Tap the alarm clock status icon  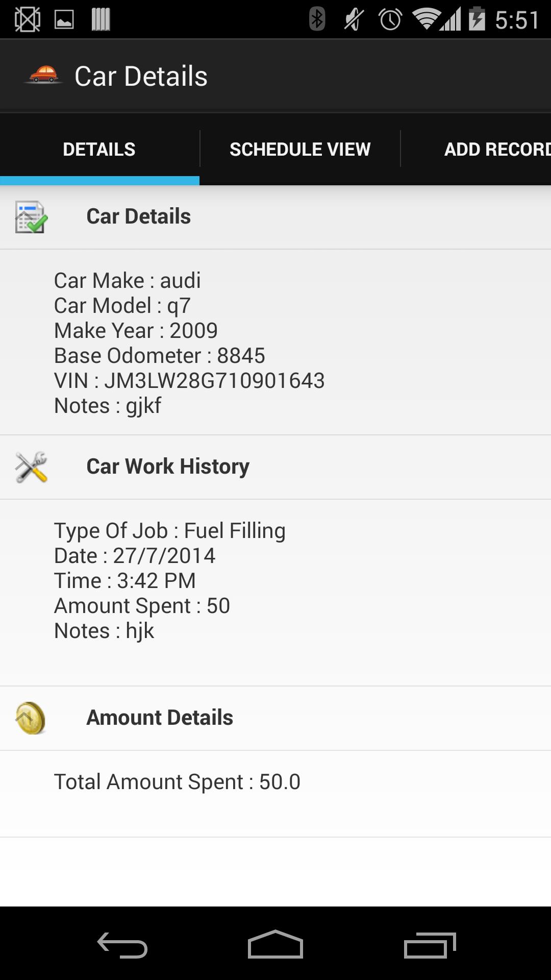point(390,19)
